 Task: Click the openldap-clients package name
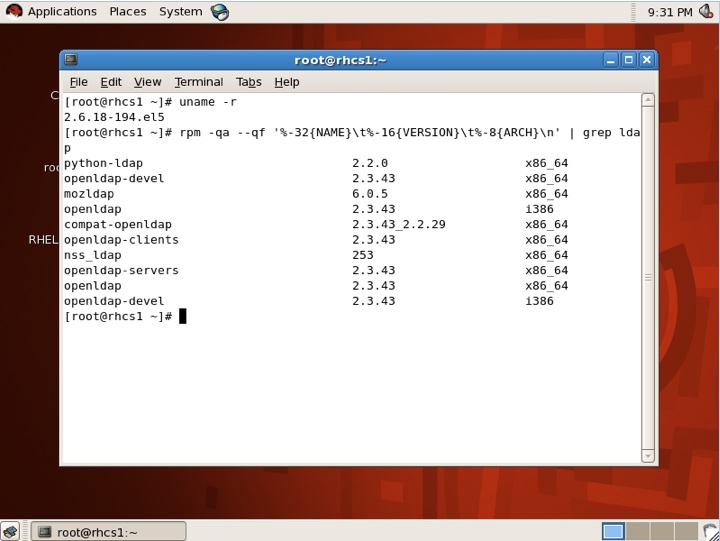coord(121,240)
